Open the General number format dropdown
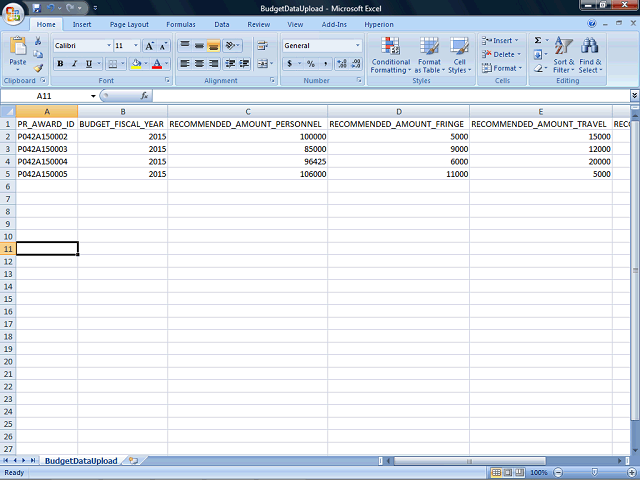This screenshot has width=640, height=480. point(357,46)
